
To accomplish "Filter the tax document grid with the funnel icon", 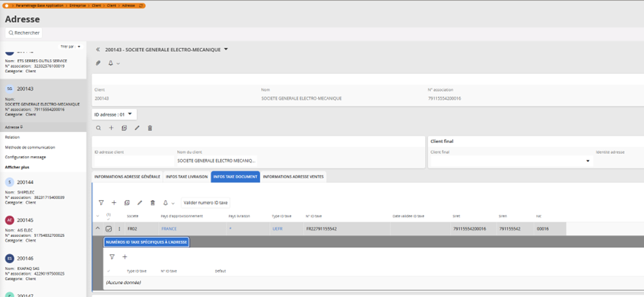I will [x=101, y=203].
